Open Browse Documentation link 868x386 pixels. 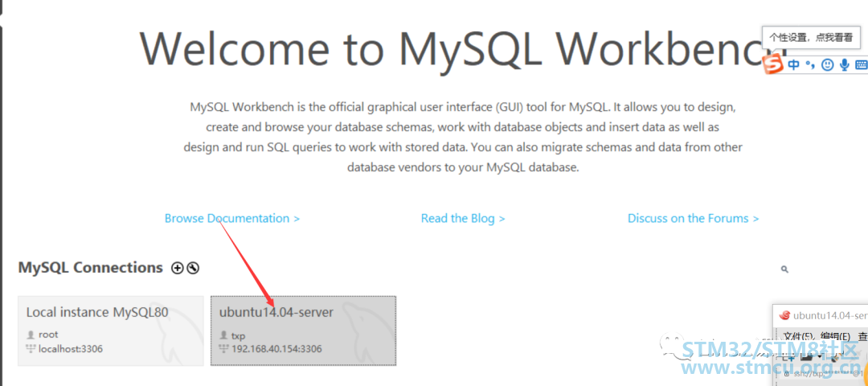232,218
